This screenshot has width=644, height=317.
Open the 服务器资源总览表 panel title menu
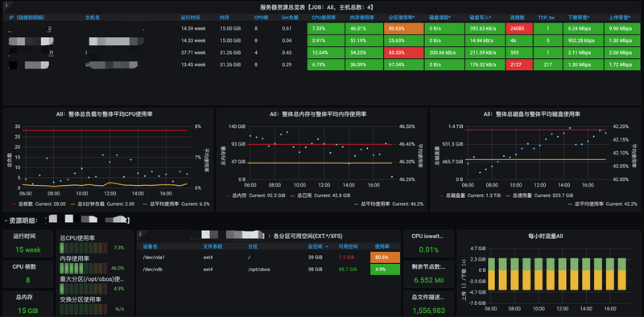(x=316, y=7)
